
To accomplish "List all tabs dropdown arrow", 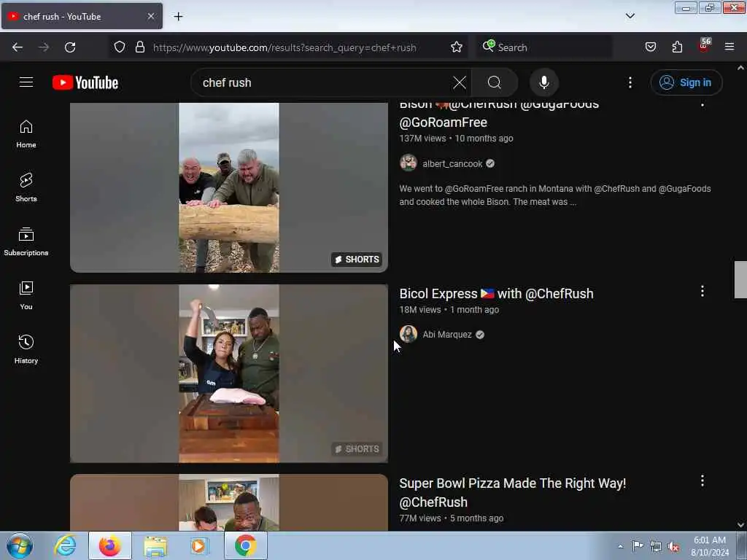I will [x=630, y=16].
